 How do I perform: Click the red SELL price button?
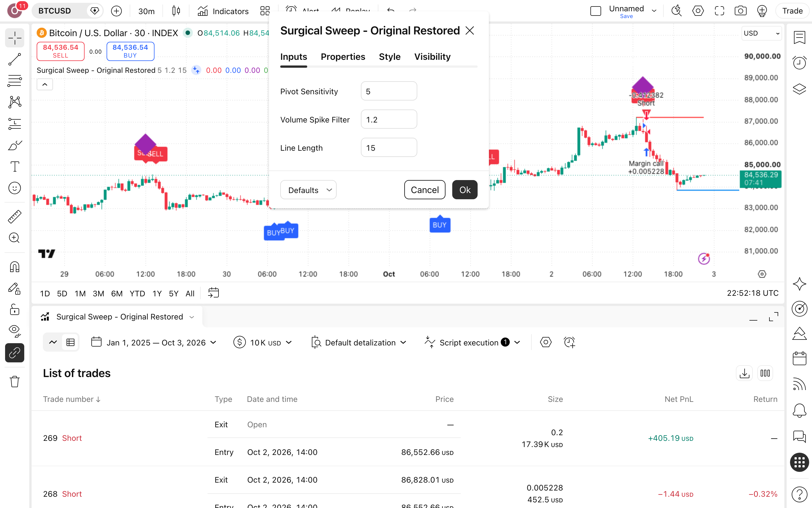click(60, 51)
